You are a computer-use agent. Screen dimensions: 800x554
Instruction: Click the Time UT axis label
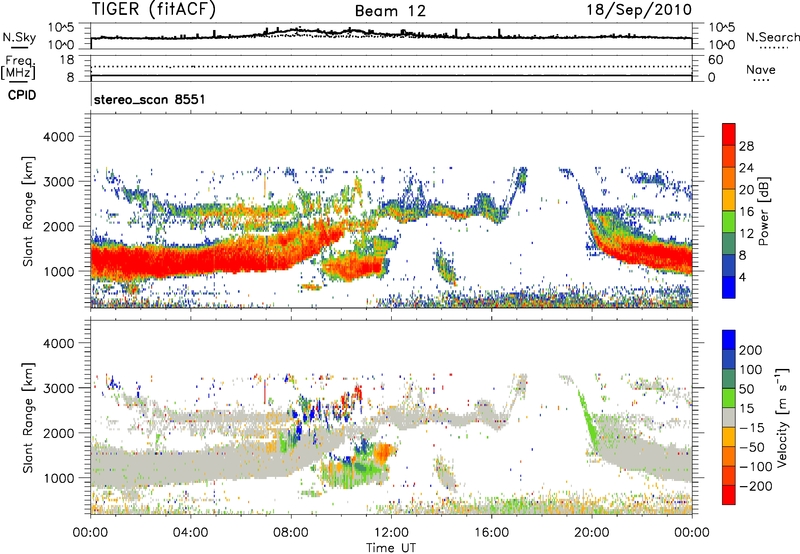(391, 548)
